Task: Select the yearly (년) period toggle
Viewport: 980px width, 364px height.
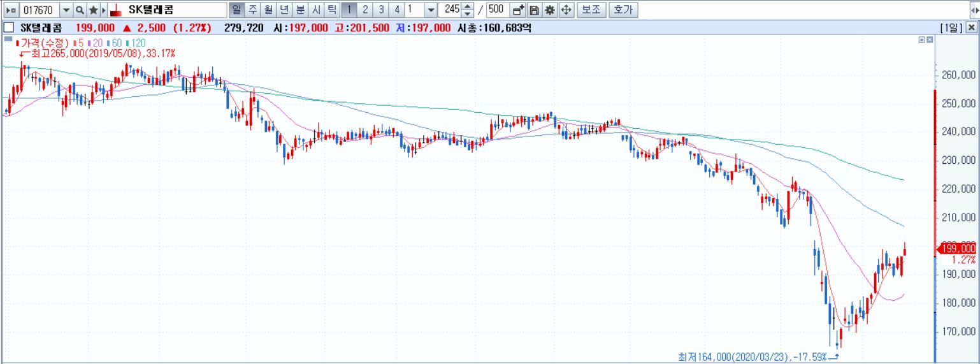Action: 284,10
